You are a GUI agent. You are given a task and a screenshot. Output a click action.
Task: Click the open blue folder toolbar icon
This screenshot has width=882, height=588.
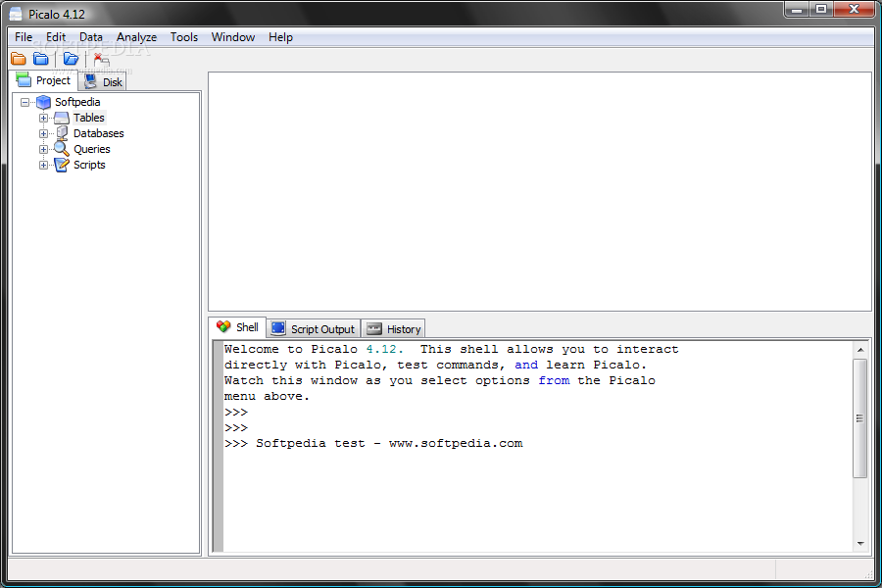point(71,59)
